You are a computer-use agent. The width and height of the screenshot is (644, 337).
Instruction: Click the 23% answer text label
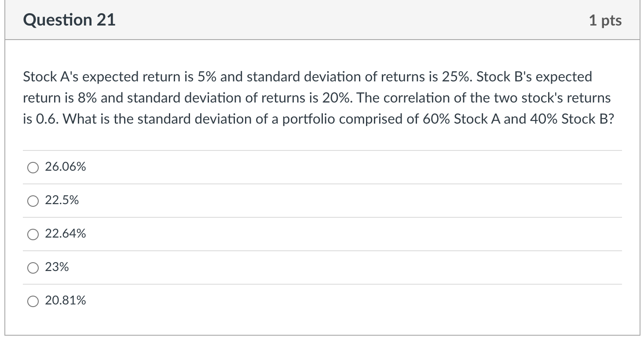click(x=56, y=267)
